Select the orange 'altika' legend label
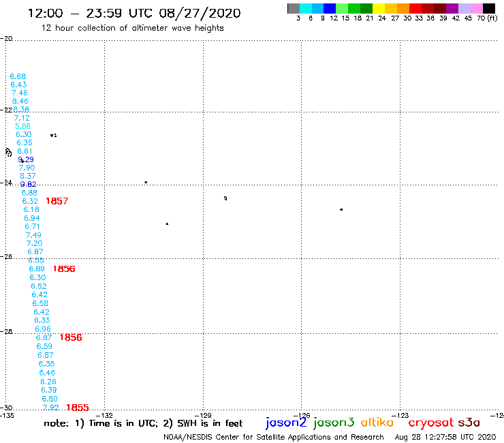Viewport: 504px width, 443px height. point(377,423)
